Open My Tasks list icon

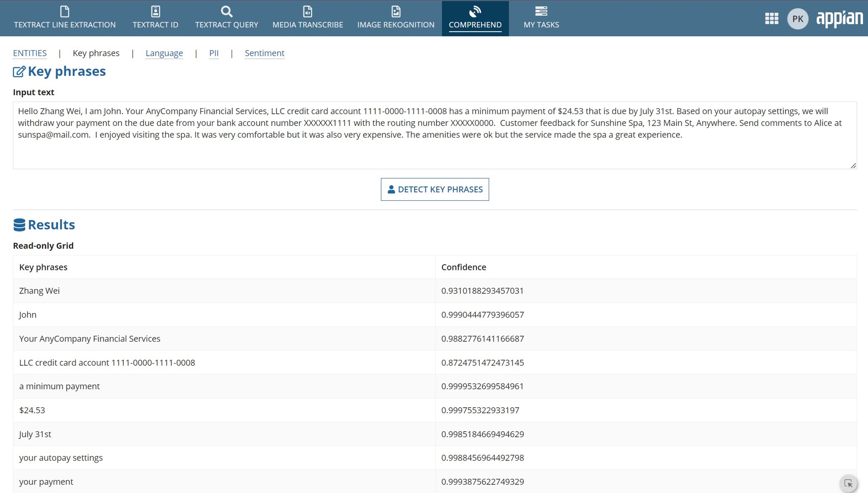[x=541, y=11]
